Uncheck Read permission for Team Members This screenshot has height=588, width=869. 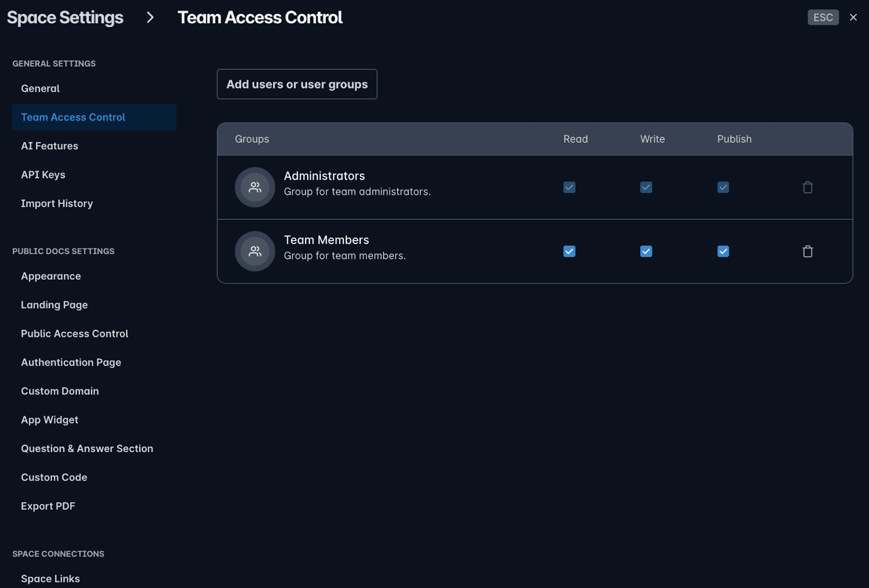[569, 251]
